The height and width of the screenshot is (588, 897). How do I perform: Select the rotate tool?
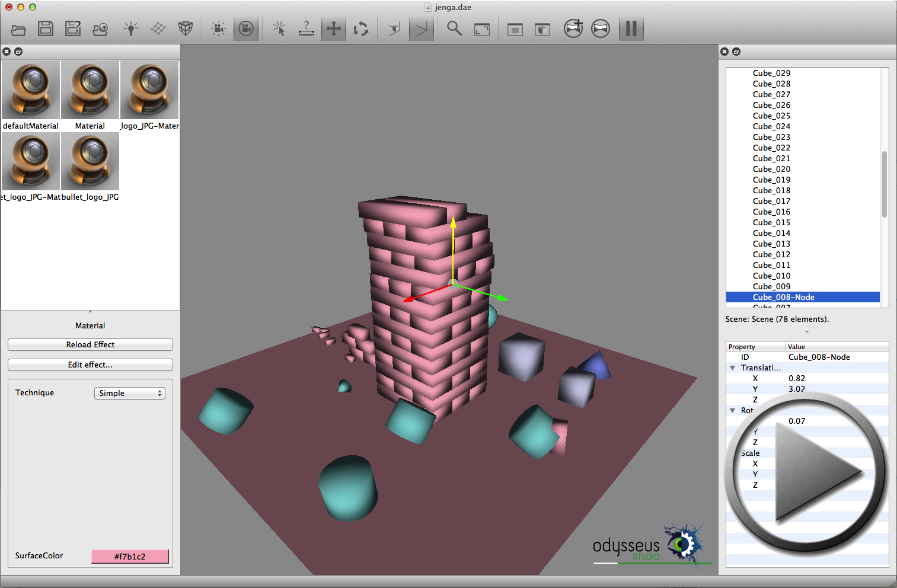coord(361,28)
